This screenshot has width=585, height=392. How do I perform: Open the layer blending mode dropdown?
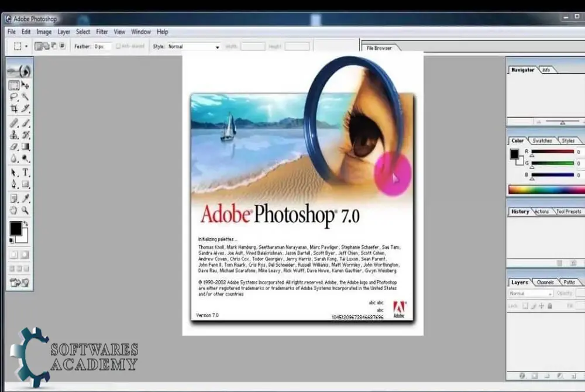[x=531, y=294]
